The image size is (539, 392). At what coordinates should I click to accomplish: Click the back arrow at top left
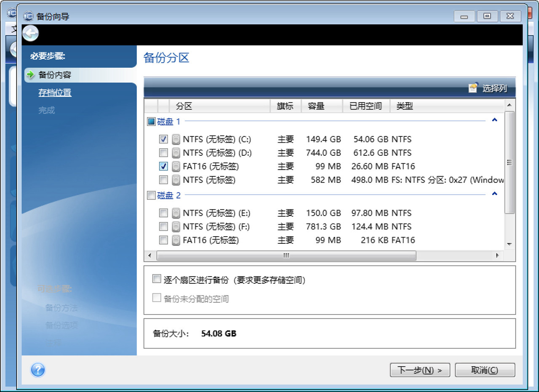pyautogui.click(x=30, y=33)
